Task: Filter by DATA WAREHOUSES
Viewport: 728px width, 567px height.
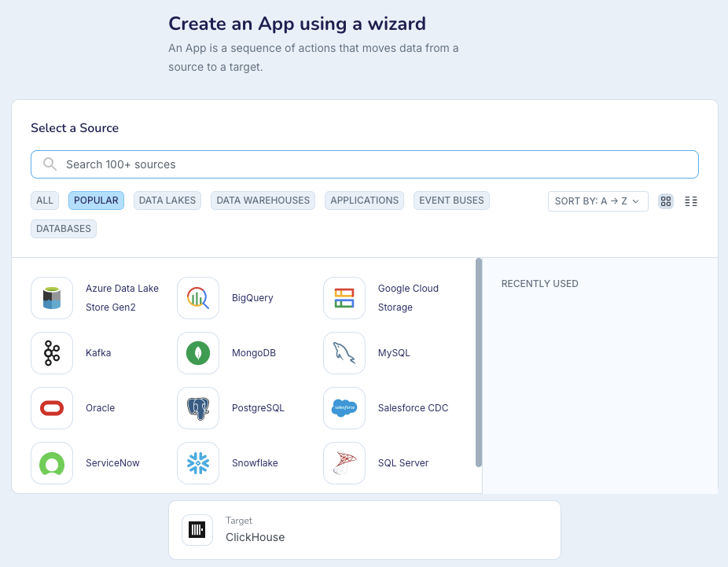Action: (x=263, y=201)
